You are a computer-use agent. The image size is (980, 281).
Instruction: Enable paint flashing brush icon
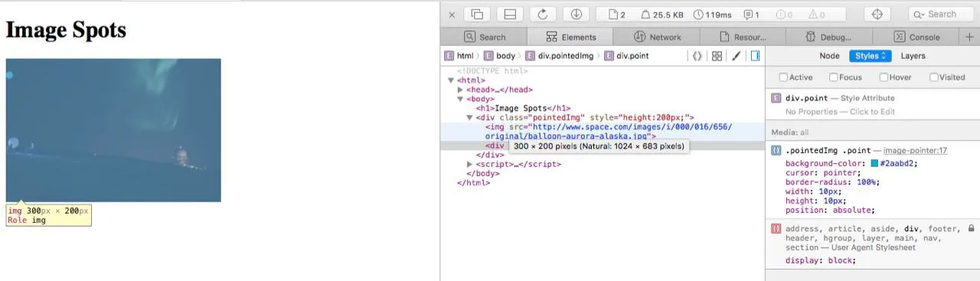pos(736,56)
